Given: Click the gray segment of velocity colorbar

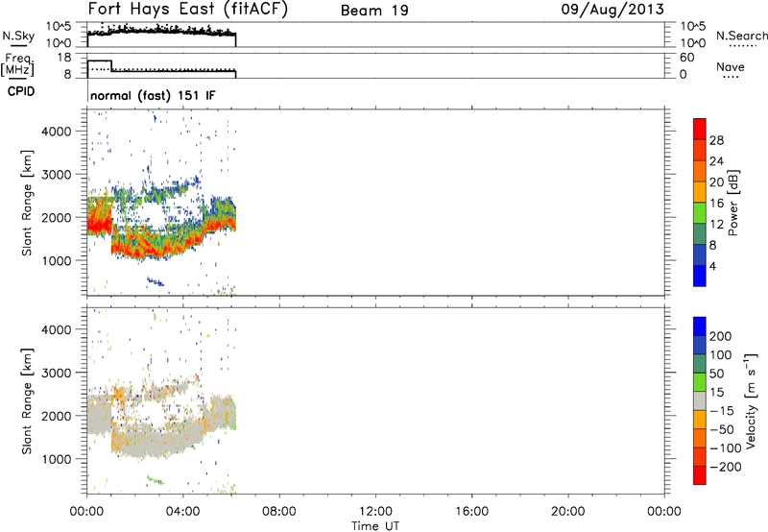Looking at the screenshot, I should click(700, 401).
